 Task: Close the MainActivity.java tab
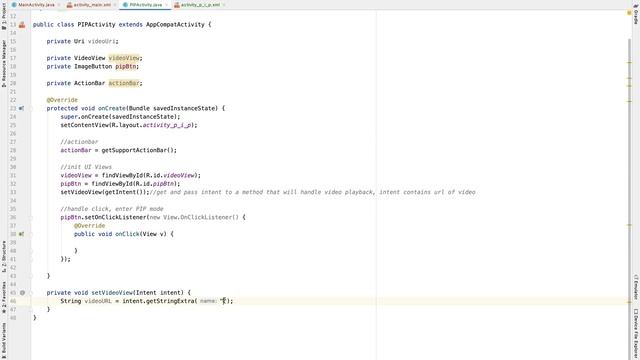(59, 5)
